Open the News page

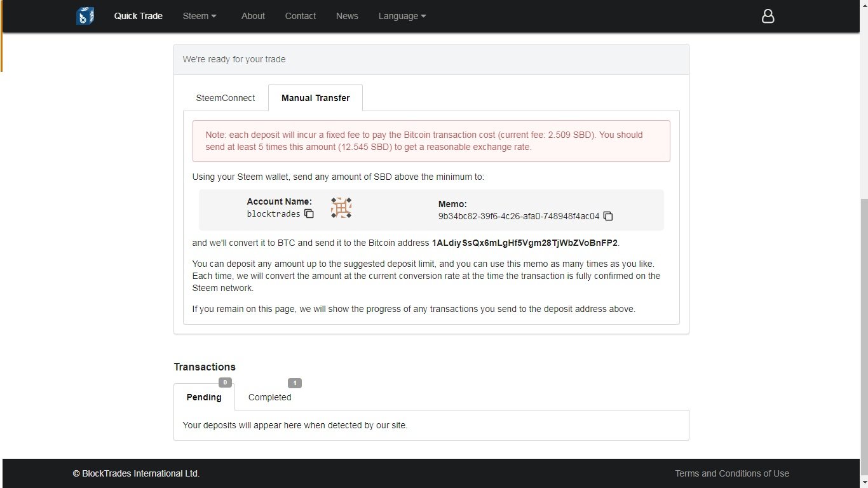(x=347, y=16)
